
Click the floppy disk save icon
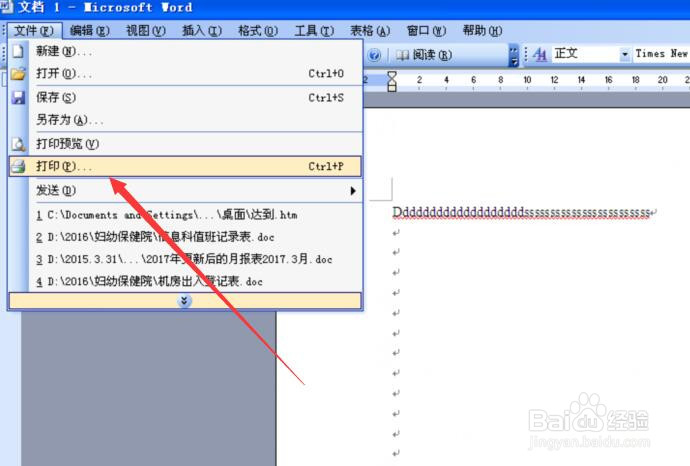point(18,97)
